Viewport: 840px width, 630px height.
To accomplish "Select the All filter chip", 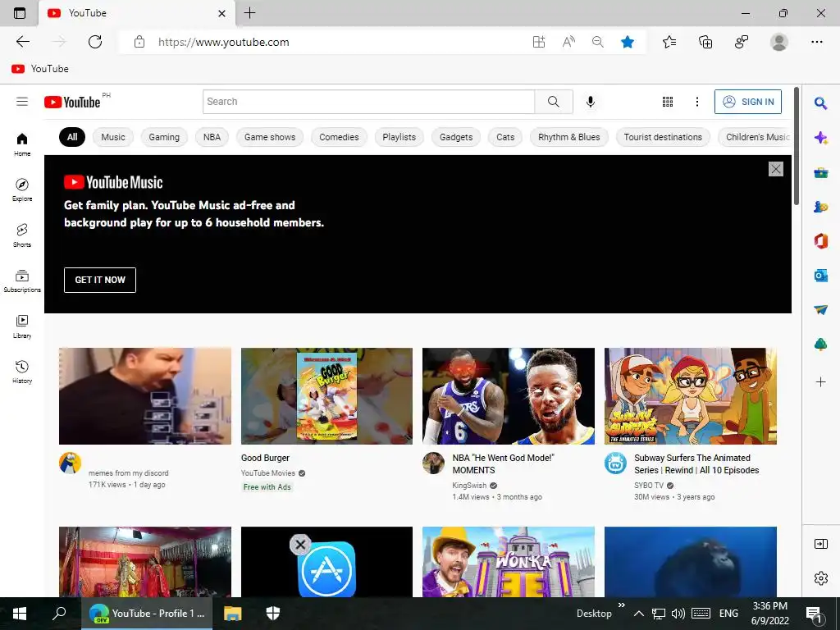I will pyautogui.click(x=72, y=137).
